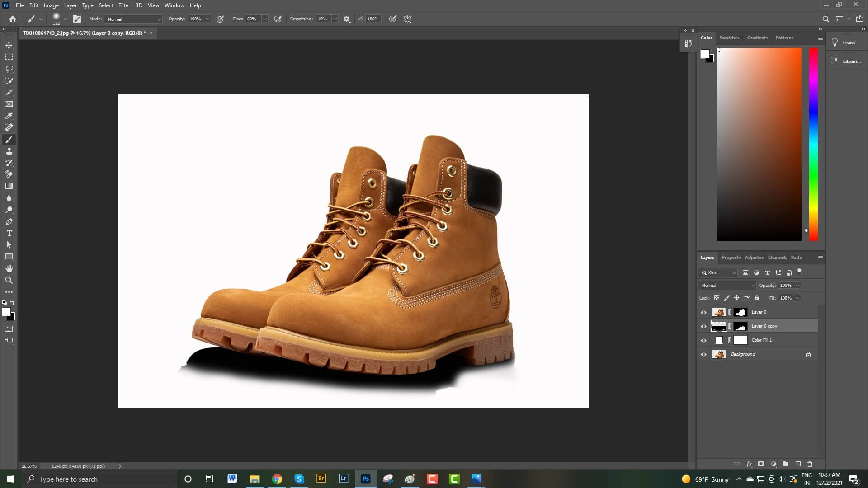
Task: Open the Filter menu
Action: (124, 5)
